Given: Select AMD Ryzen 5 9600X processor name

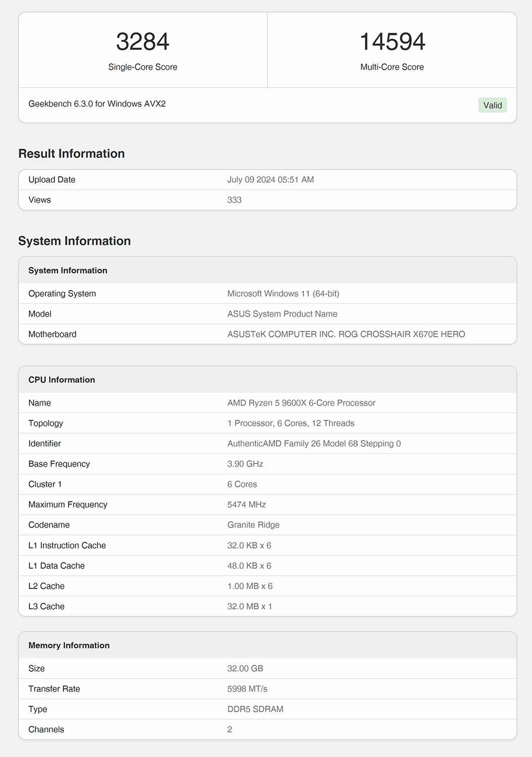Looking at the screenshot, I should click(x=301, y=403).
